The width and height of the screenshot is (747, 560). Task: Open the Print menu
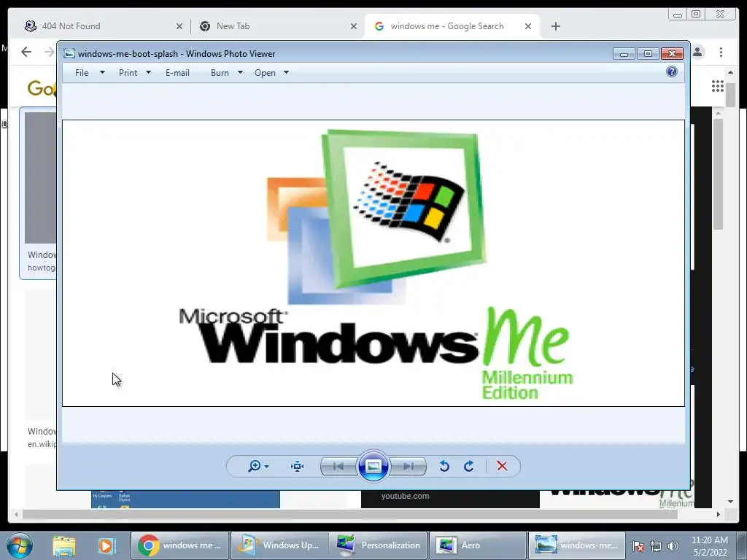[x=128, y=73]
